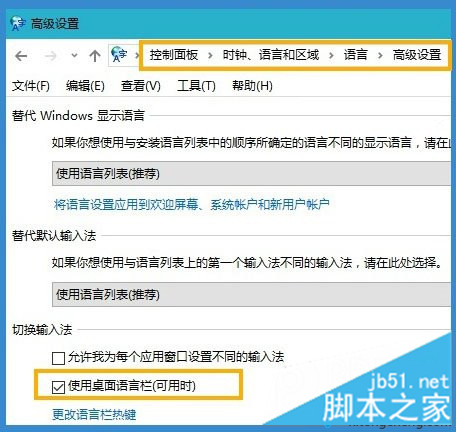This screenshot has height=432, width=456.
Task: Expand the chevron after 控制面板 breadcrumb
Action: click(210, 55)
